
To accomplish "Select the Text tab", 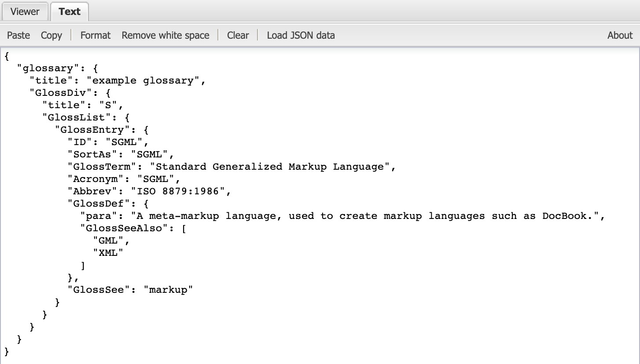I will click(70, 12).
